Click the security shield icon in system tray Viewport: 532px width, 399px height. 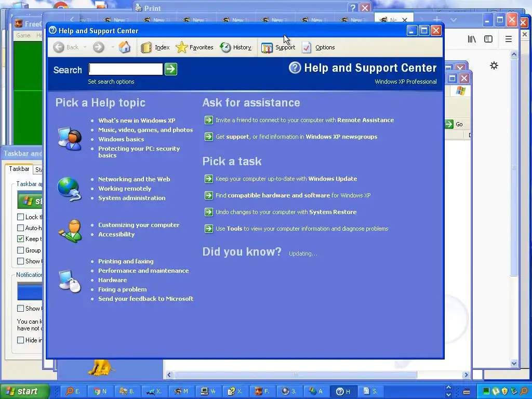[504, 391]
